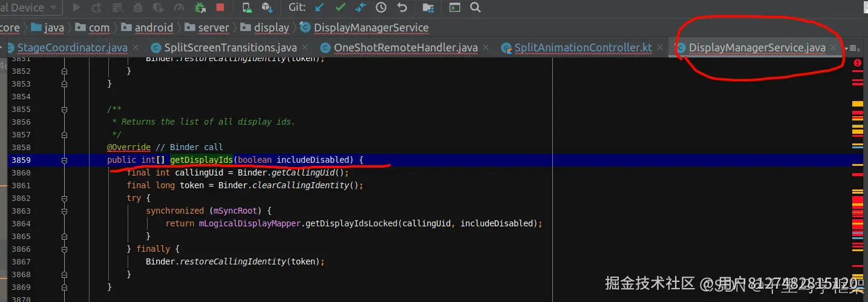This screenshot has width=868, height=302.
Task: Open the java breadcrumb folder
Action: (x=48, y=27)
